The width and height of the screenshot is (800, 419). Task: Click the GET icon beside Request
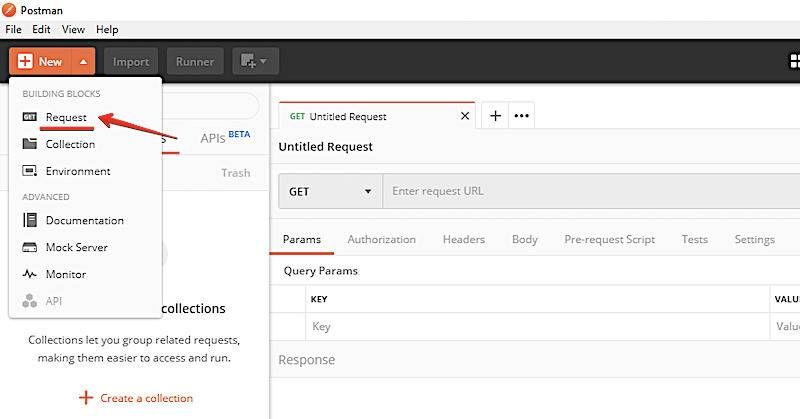(30, 117)
